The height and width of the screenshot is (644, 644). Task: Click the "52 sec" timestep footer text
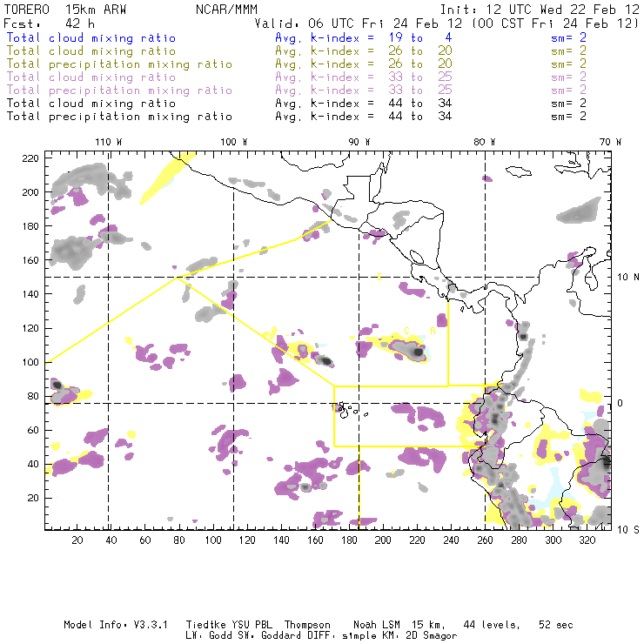[x=556, y=625]
